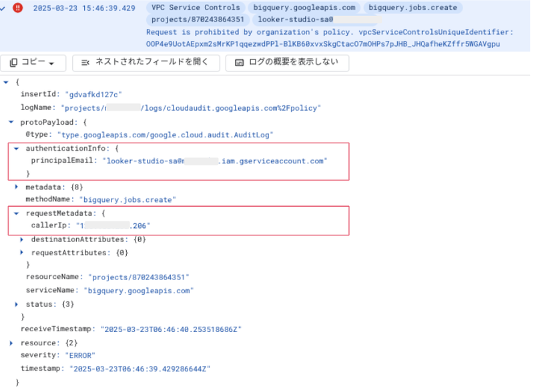Click ログの概要を表示しない button
534x392 pixels.
pyautogui.click(x=287, y=63)
